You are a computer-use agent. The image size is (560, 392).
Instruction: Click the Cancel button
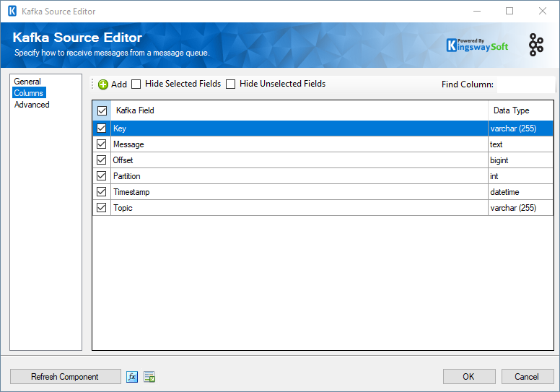coord(527,377)
